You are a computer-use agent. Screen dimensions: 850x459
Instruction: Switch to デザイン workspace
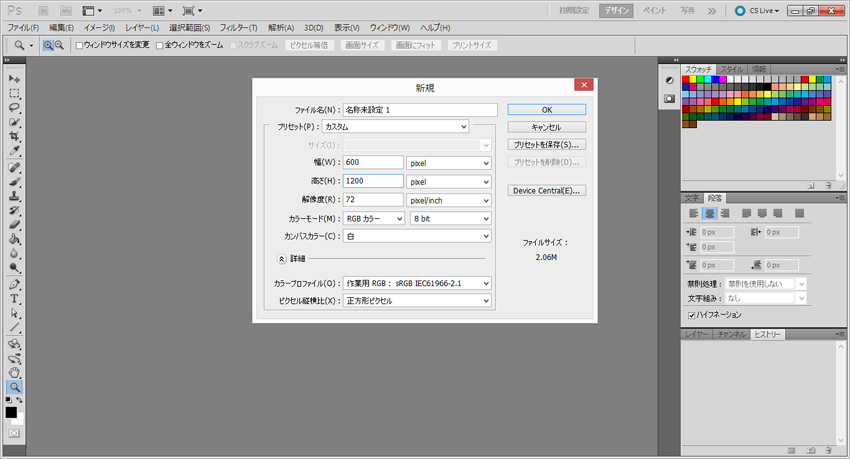click(616, 11)
